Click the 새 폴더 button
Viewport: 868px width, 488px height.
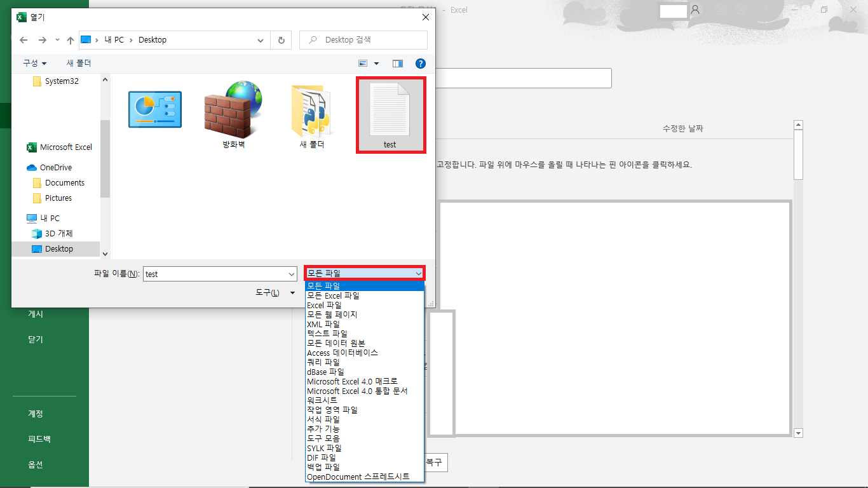(79, 64)
